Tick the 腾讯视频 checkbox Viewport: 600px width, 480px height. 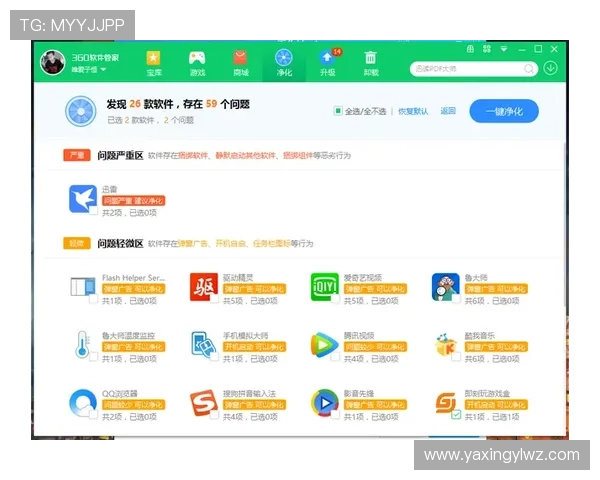point(335,357)
